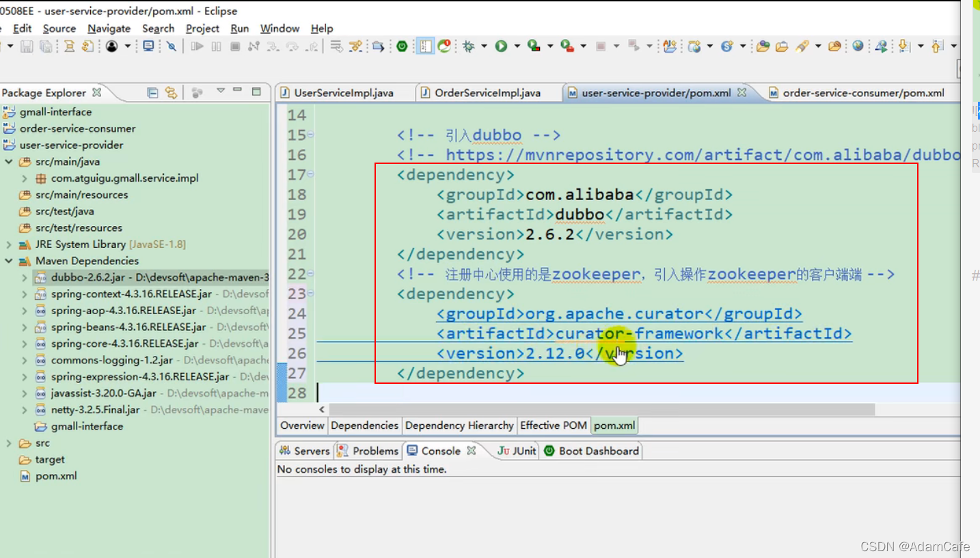
Task: Open the Project menu
Action: (x=202, y=28)
